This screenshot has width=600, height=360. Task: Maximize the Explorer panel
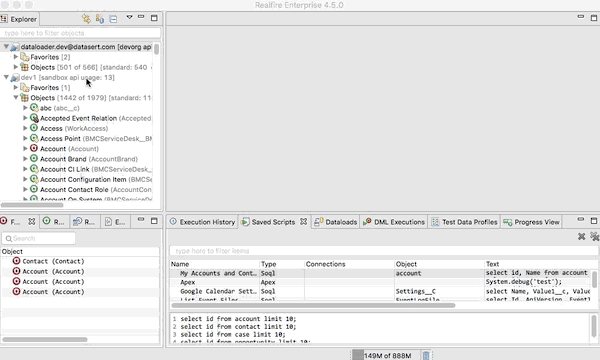point(154,18)
